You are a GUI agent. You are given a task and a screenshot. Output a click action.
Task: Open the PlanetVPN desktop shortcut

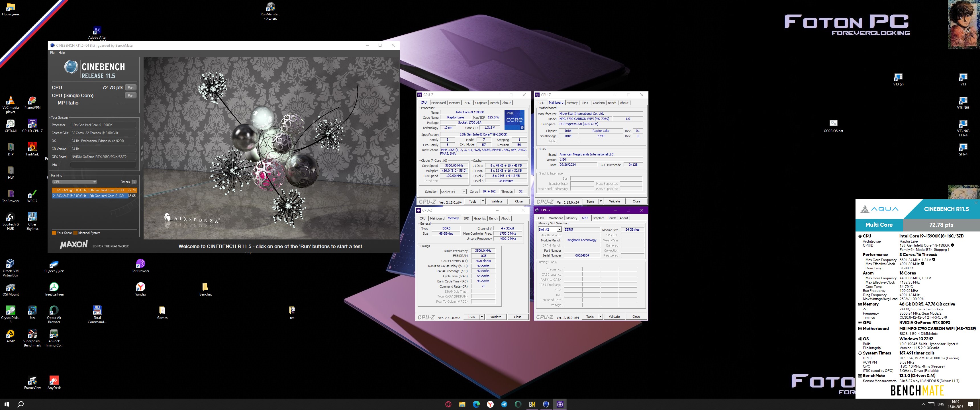[32, 103]
